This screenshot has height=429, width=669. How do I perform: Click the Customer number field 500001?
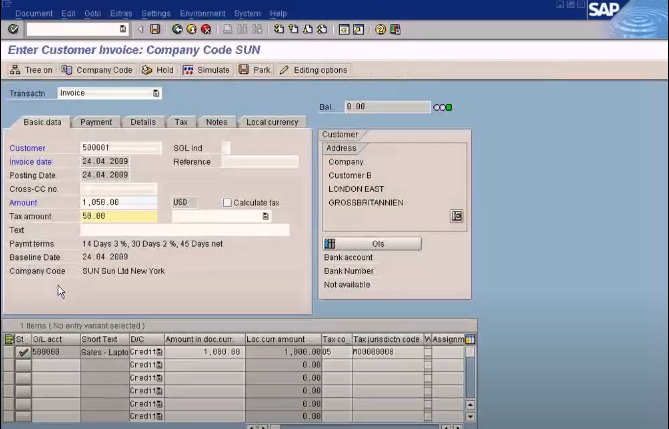121,148
